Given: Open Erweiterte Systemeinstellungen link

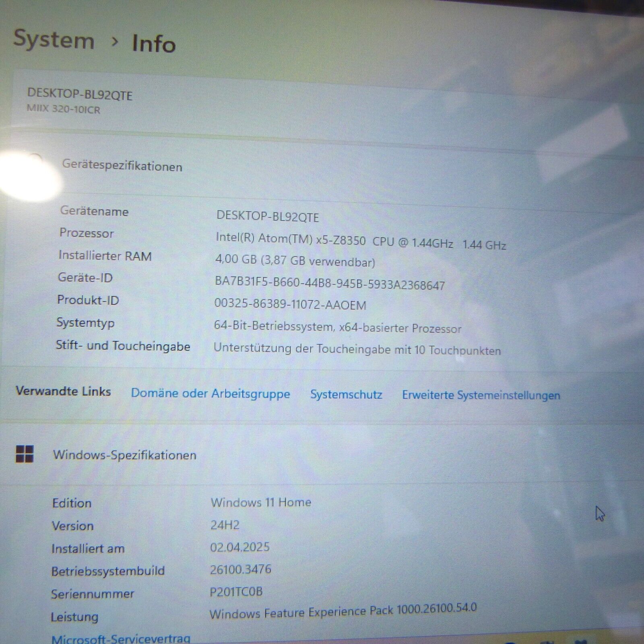Looking at the screenshot, I should tap(481, 395).
